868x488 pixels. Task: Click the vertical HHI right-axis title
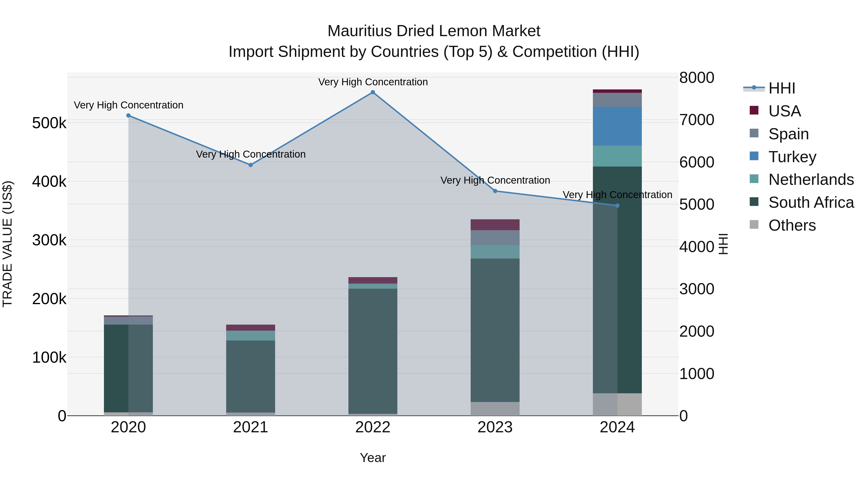click(723, 244)
